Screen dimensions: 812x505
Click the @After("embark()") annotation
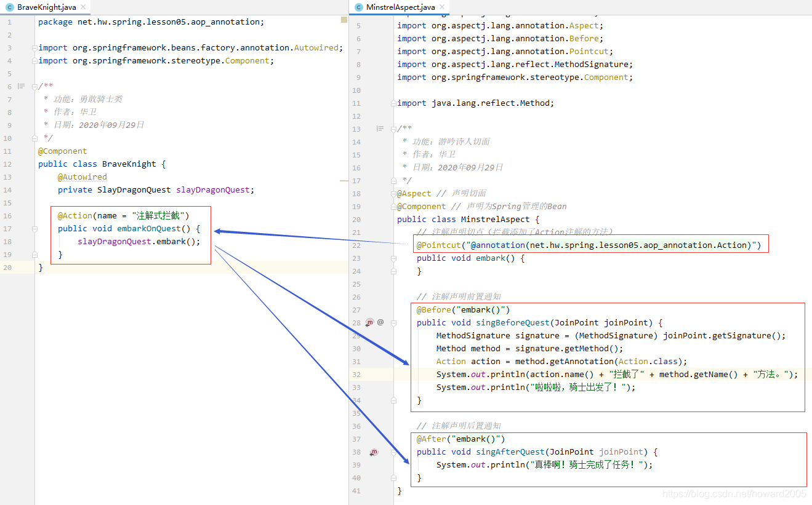tap(461, 439)
